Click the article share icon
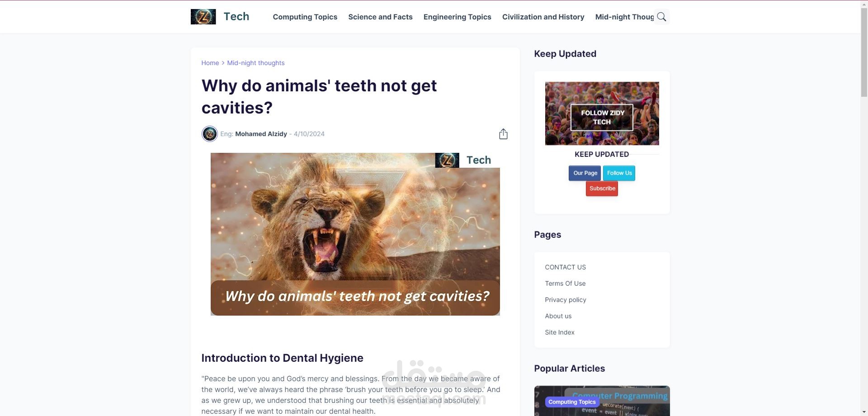 (503, 134)
